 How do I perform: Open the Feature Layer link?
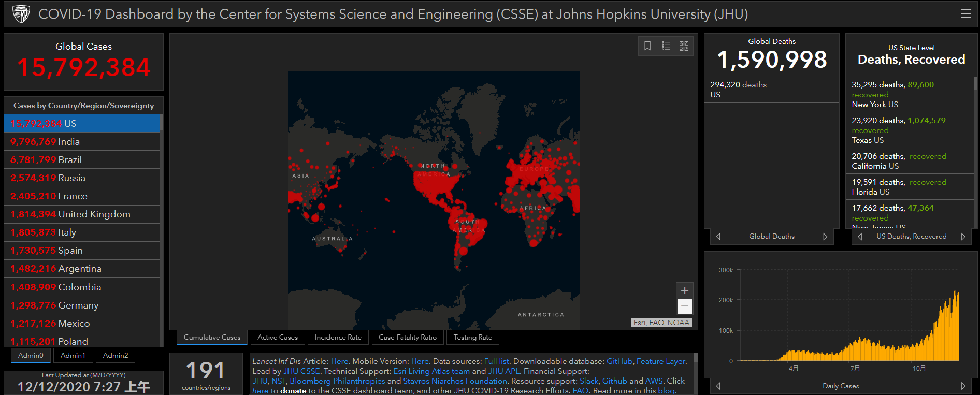[x=660, y=361]
